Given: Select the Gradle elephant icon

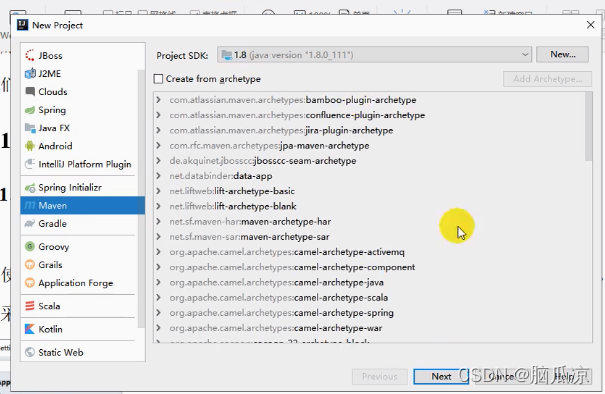Looking at the screenshot, I should pyautogui.click(x=30, y=223).
